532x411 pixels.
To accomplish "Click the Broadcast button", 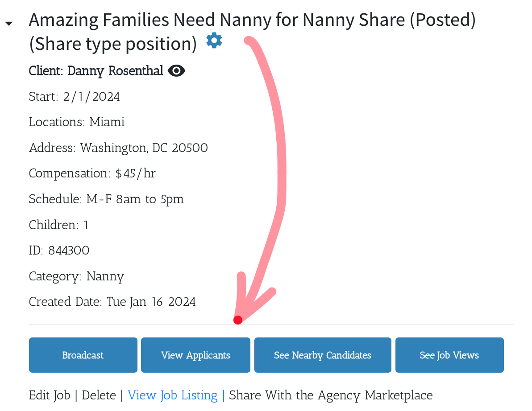I will coord(83,355).
